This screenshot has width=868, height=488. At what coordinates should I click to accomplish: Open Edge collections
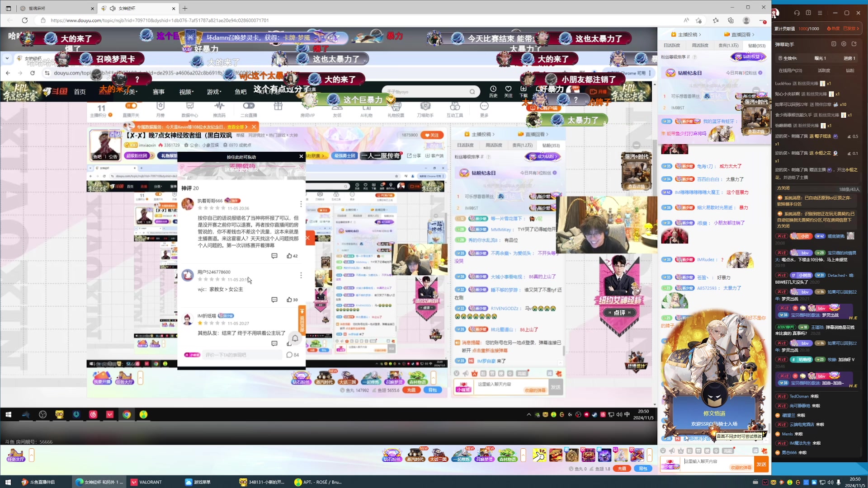(731, 20)
